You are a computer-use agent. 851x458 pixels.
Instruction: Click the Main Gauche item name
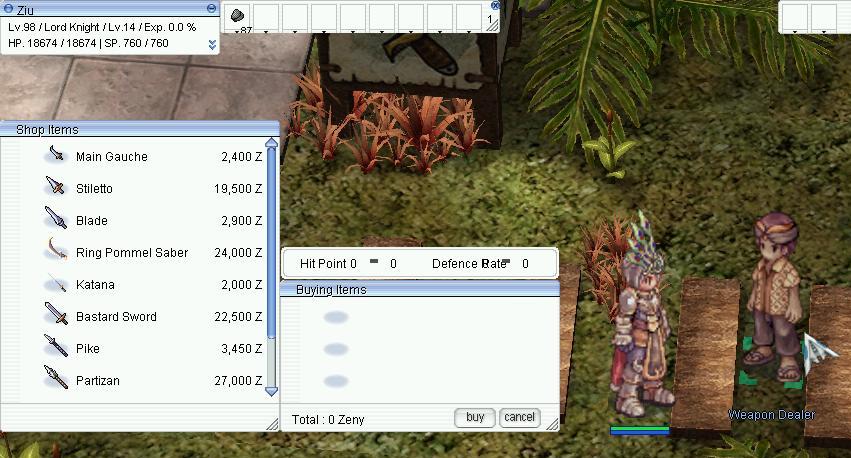click(x=112, y=157)
